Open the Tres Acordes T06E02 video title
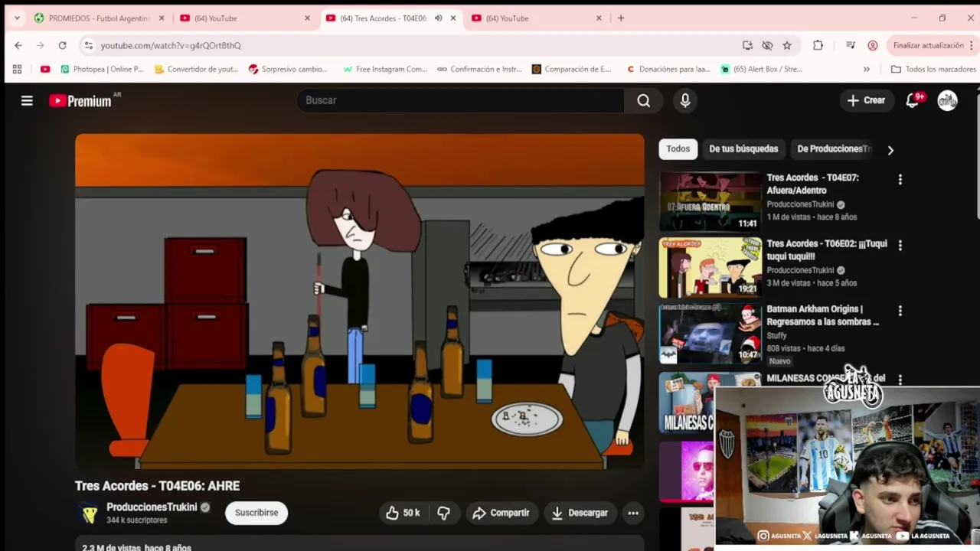 827,249
